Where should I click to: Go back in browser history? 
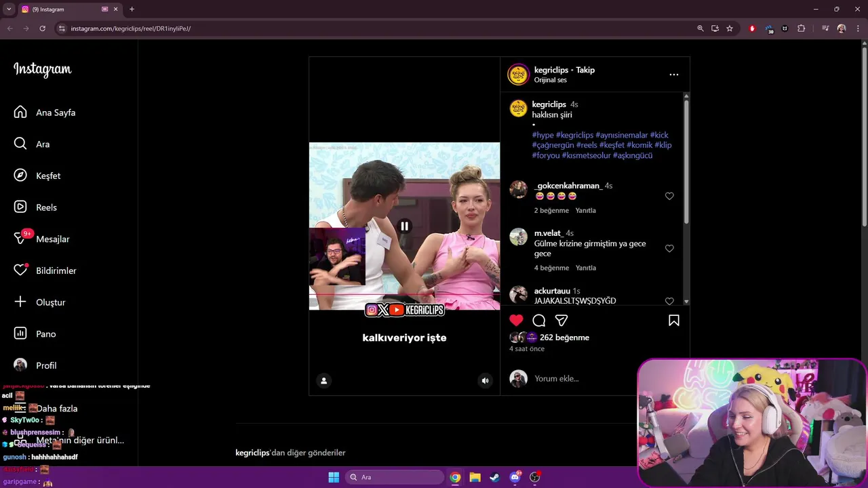click(9, 28)
